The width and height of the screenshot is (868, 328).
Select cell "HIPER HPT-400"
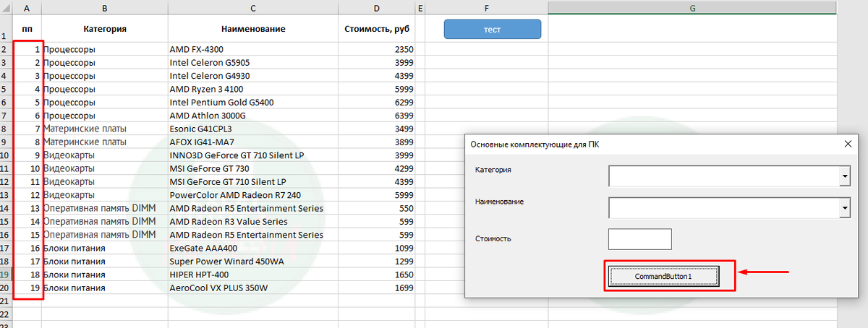pyautogui.click(x=253, y=275)
